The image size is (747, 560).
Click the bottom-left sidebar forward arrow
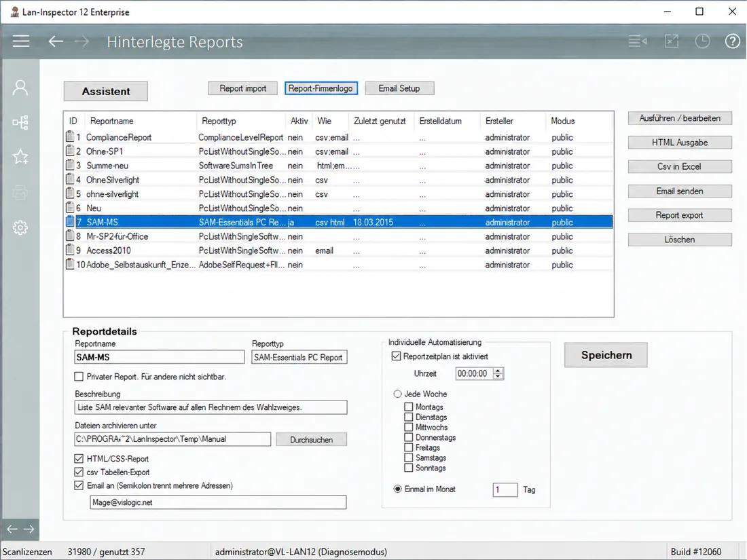click(29, 529)
